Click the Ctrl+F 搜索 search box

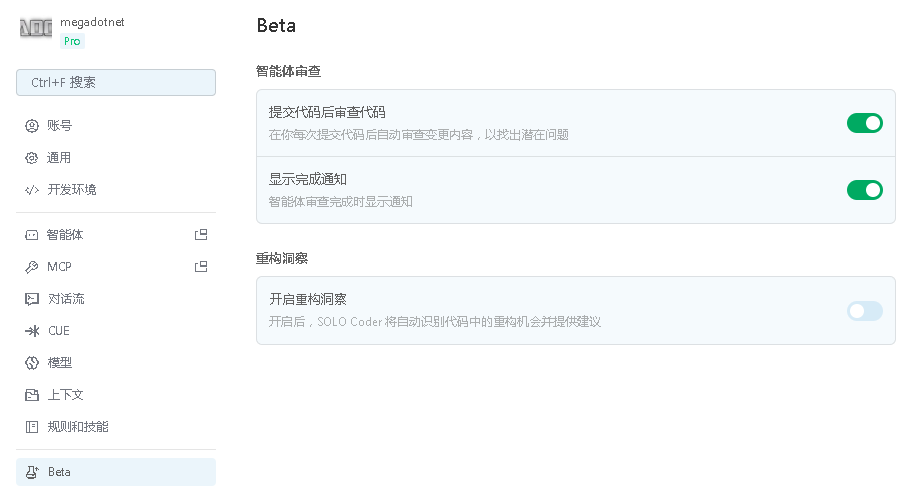pyautogui.click(x=116, y=83)
